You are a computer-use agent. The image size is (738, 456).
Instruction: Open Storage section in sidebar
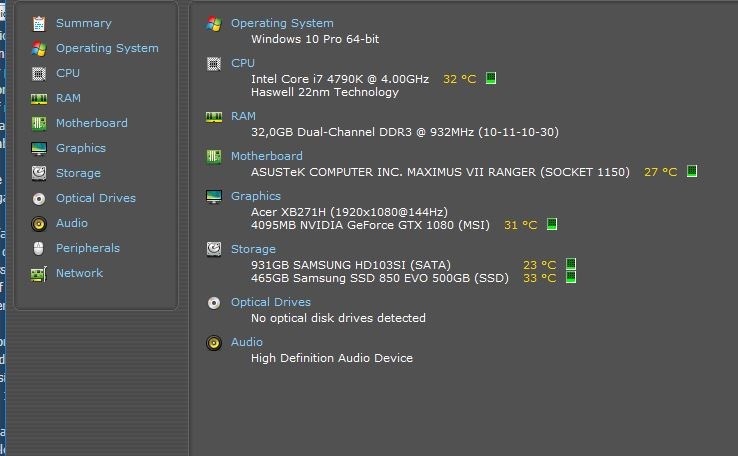coord(78,173)
